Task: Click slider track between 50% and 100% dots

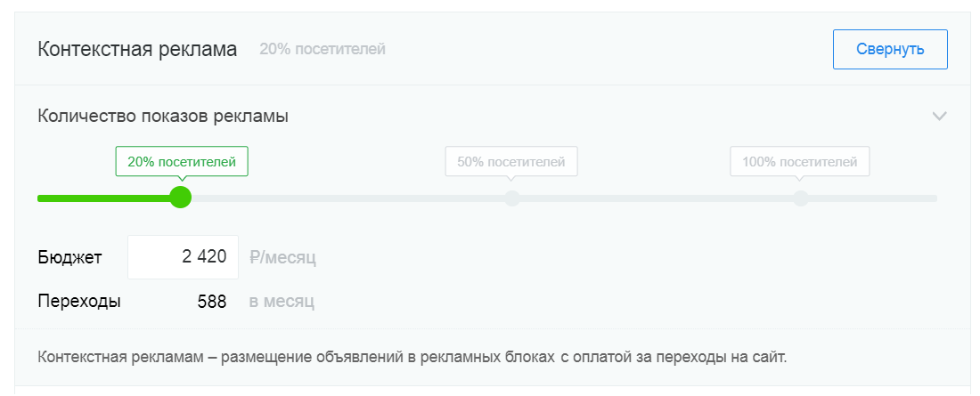Action: [657, 198]
